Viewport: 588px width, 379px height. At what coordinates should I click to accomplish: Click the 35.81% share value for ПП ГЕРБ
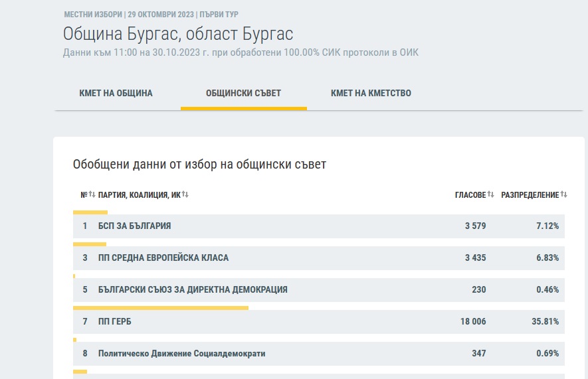(547, 321)
